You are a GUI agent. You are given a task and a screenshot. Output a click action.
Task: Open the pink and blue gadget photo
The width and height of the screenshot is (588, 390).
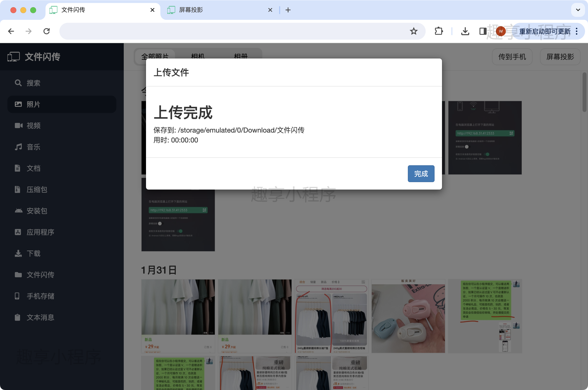point(408,316)
